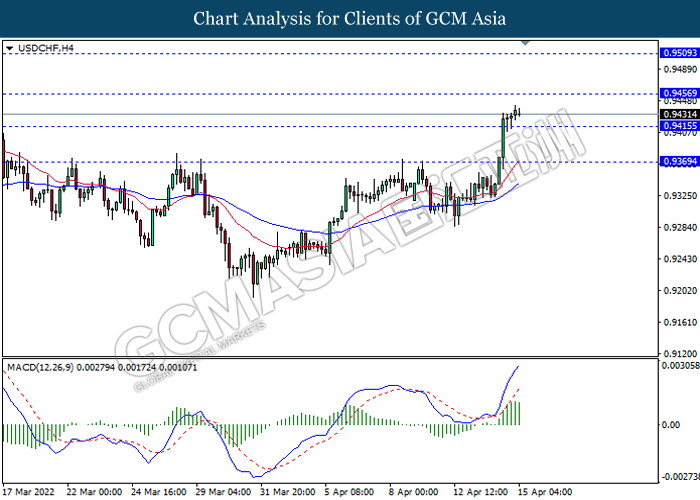Select the 0.94155 price level label

pos(679,126)
